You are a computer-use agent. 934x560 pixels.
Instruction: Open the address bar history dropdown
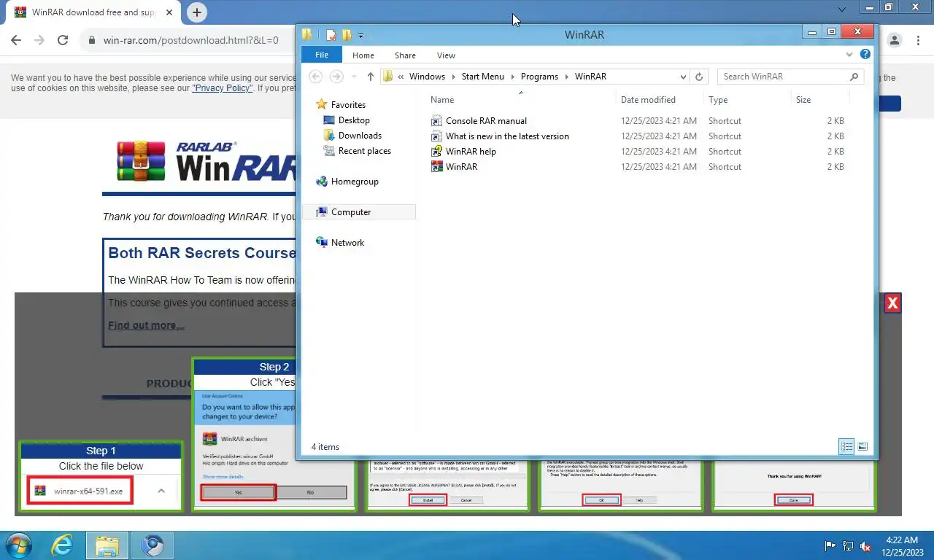tap(684, 77)
